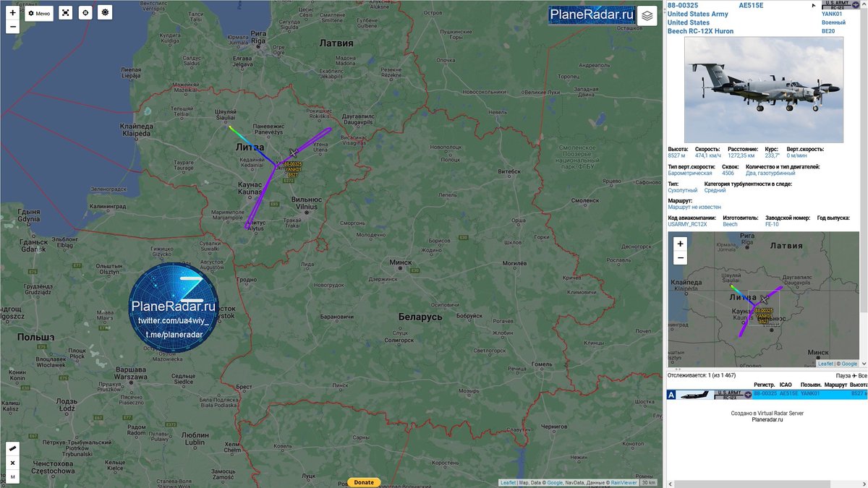Image resolution: width=868 pixels, height=488 pixels.
Task: Open the RainViewer attribution link
Action: point(624,483)
